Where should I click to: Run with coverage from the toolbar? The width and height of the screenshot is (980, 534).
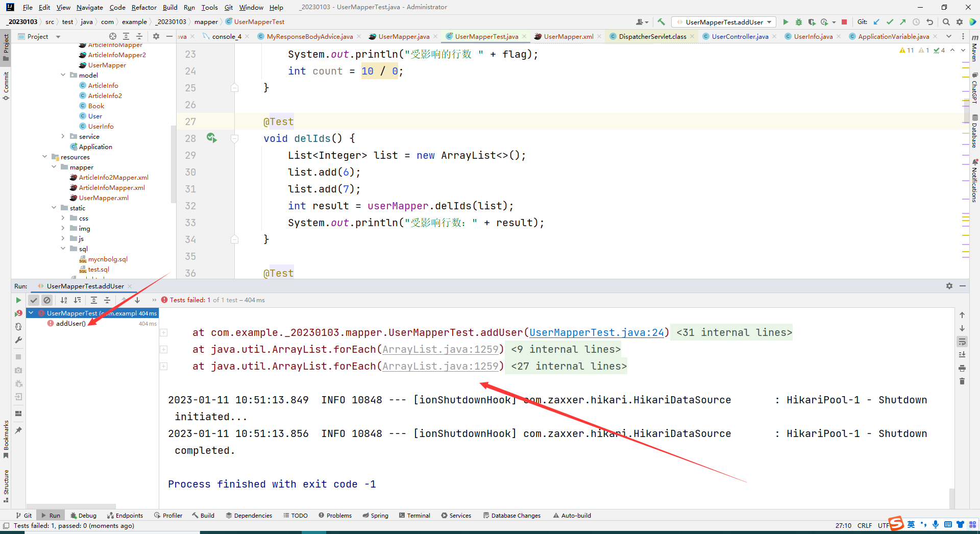click(x=812, y=22)
